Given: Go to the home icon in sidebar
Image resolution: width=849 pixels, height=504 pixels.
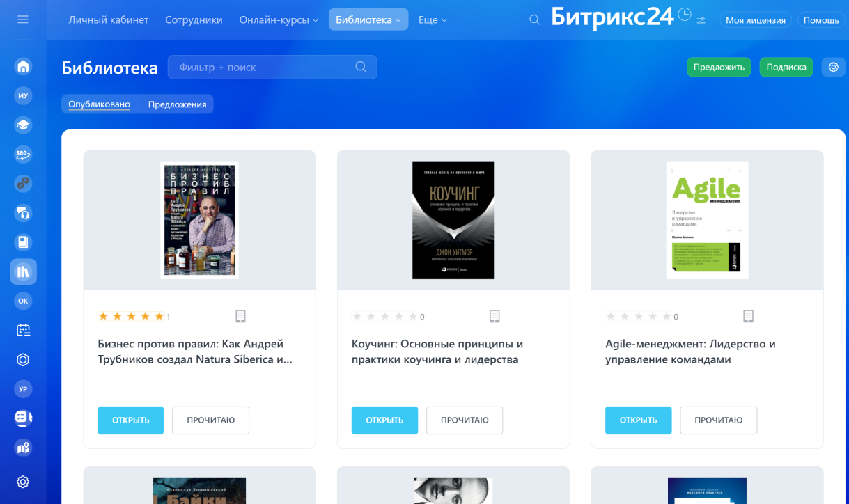Looking at the screenshot, I should pyautogui.click(x=23, y=66).
